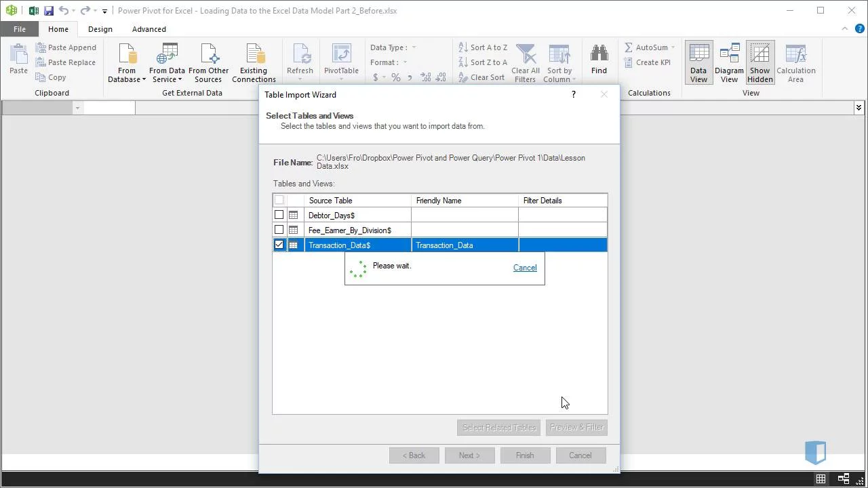Click Paste Append
The image size is (868, 488).
click(x=66, y=47)
